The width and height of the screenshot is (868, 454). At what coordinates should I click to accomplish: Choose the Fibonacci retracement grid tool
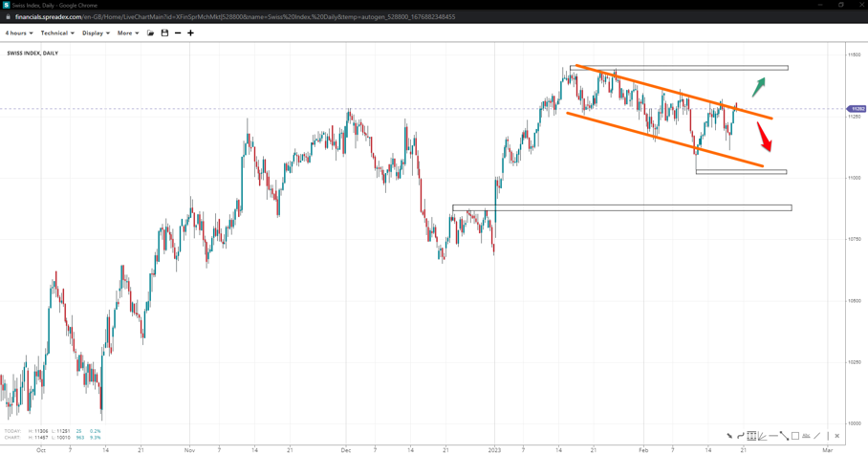pos(751,436)
